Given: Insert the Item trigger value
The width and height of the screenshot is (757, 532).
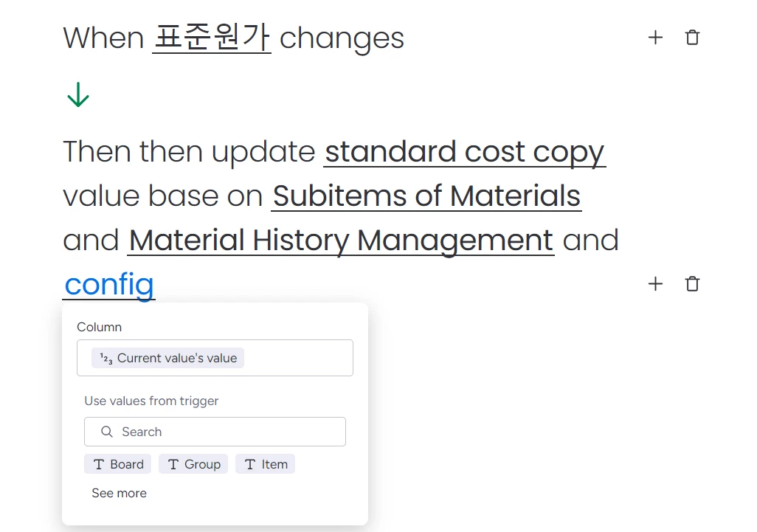Looking at the screenshot, I should tap(265, 464).
